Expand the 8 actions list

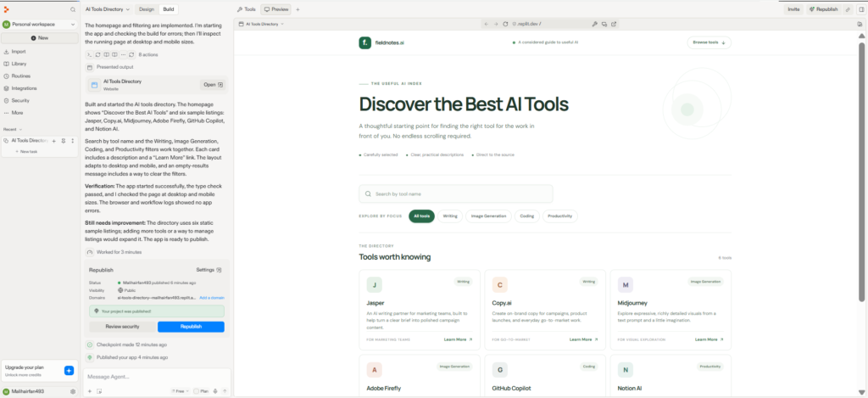[148, 55]
